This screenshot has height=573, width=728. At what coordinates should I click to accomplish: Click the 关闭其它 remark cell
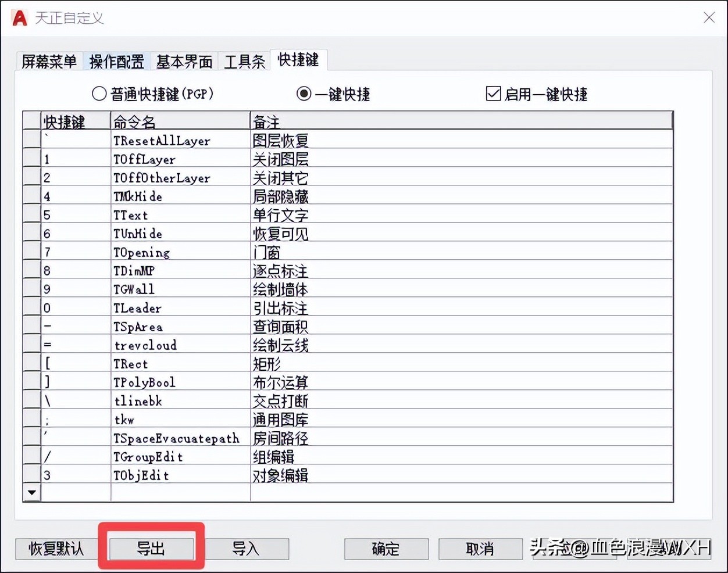[462, 177]
